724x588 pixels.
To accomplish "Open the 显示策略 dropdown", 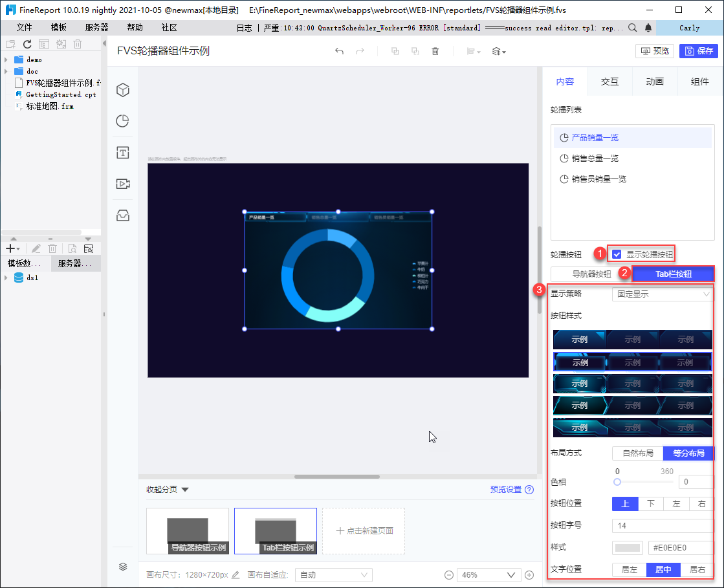I will coord(663,294).
